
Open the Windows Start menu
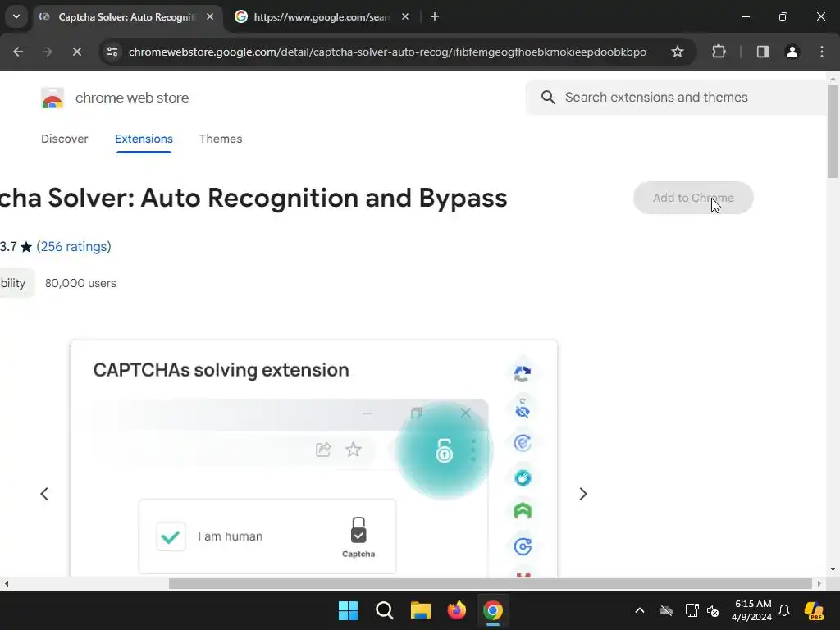(348, 610)
